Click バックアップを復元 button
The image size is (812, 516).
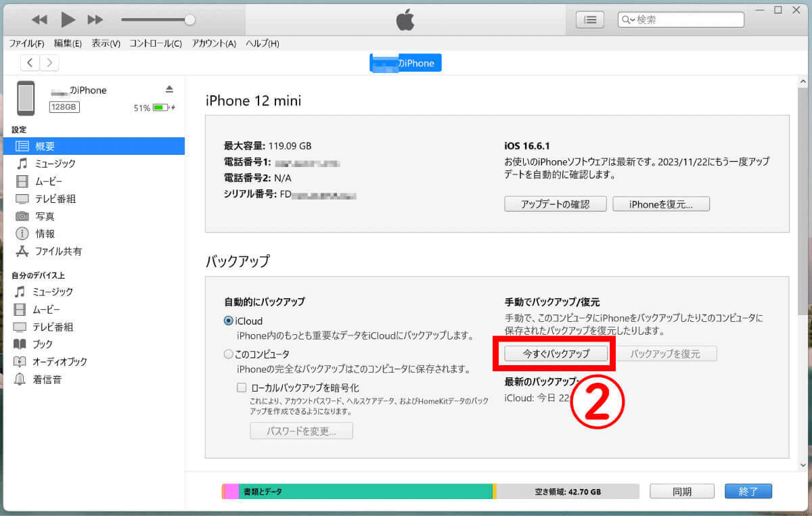[665, 354]
